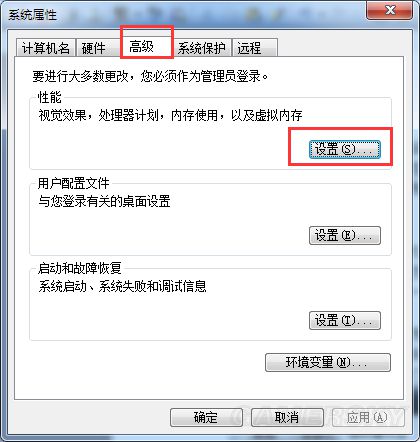Click the 视觉效果 performance description text
This screenshot has height=442, width=420.
(x=170, y=116)
